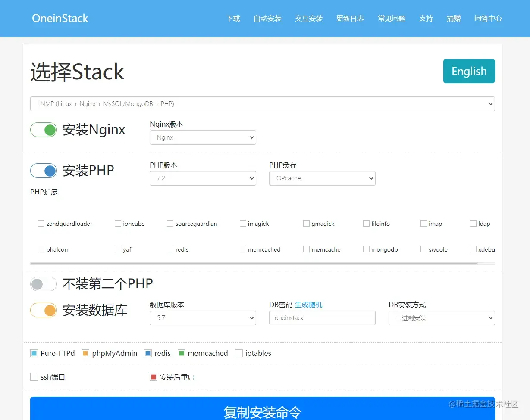Expand the LNMP stack selection dropdown
Image resolution: width=530 pixels, height=420 pixels.
click(x=262, y=104)
